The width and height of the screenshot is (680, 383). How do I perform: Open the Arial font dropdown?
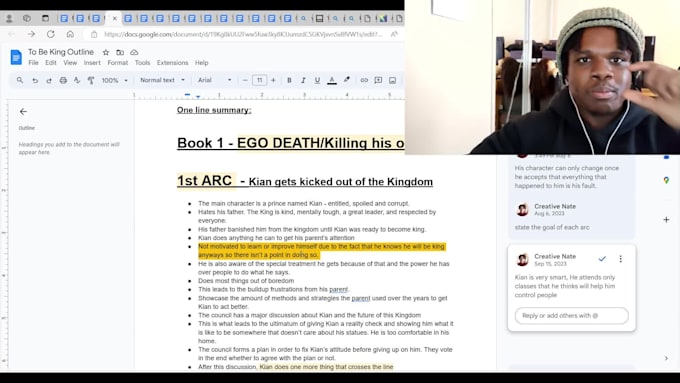click(x=215, y=80)
